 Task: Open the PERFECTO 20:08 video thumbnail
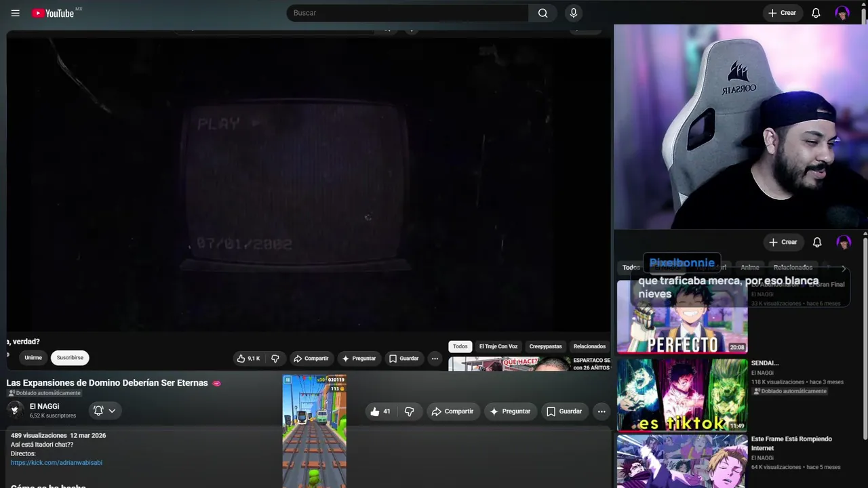click(682, 317)
